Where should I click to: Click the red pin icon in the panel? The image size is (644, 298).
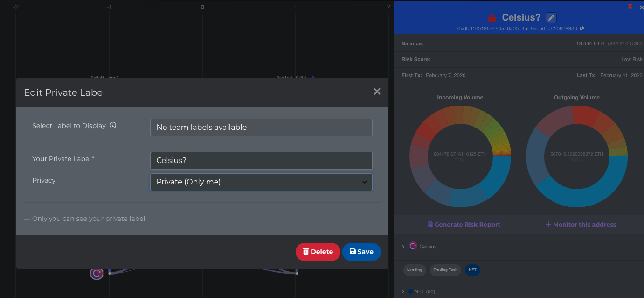[630, 7]
